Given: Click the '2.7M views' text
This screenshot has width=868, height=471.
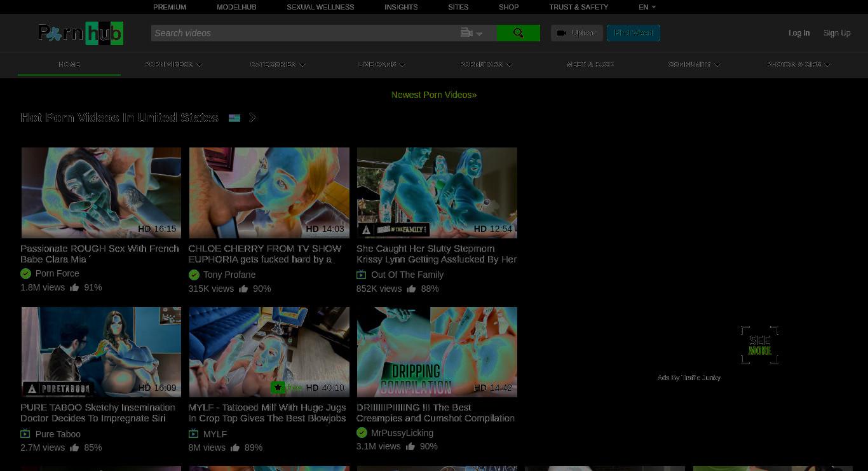Looking at the screenshot, I should point(43,447).
